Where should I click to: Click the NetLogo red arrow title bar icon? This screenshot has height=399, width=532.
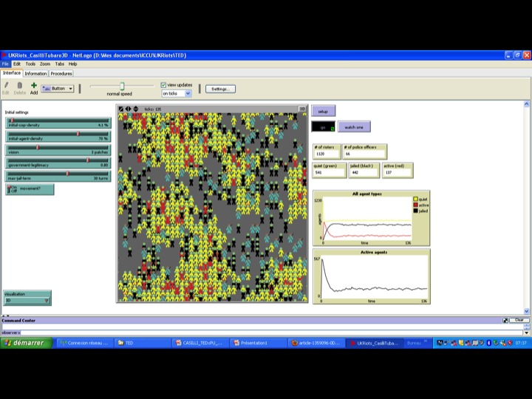[x=4, y=55]
